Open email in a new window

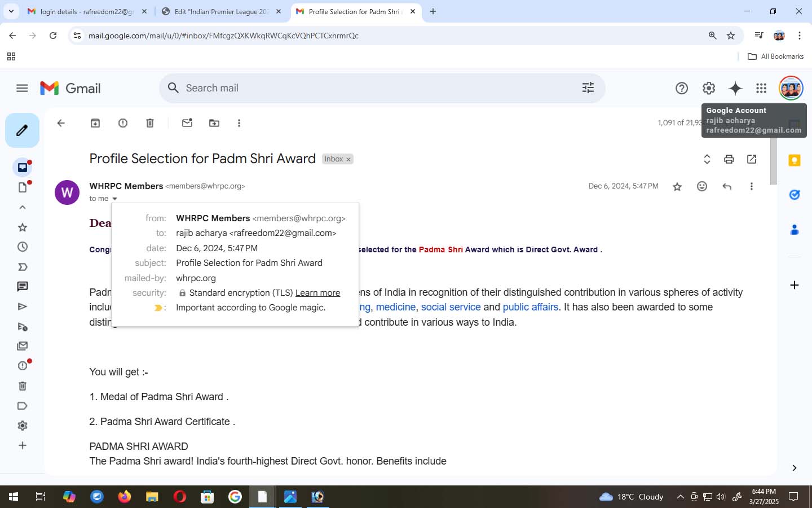[x=752, y=159]
